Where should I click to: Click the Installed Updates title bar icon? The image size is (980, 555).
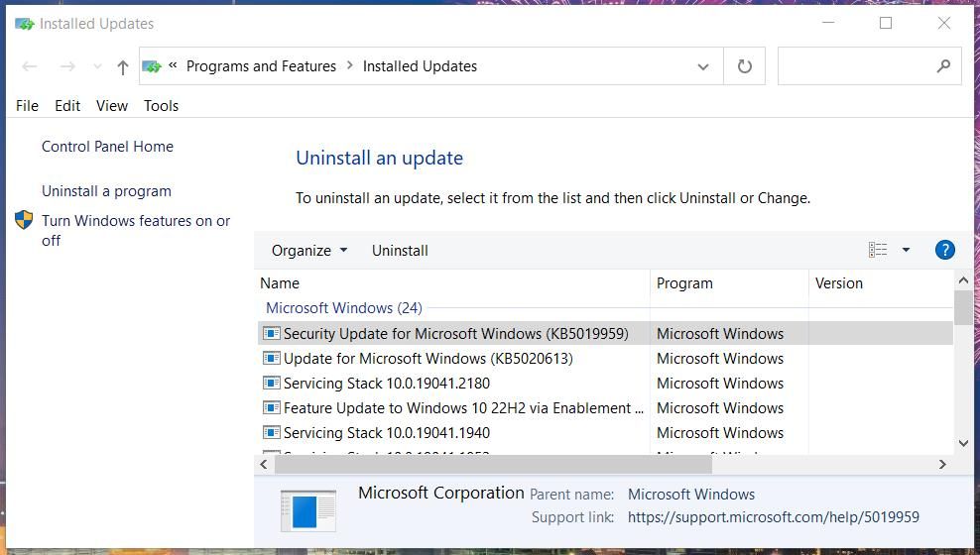tap(25, 24)
